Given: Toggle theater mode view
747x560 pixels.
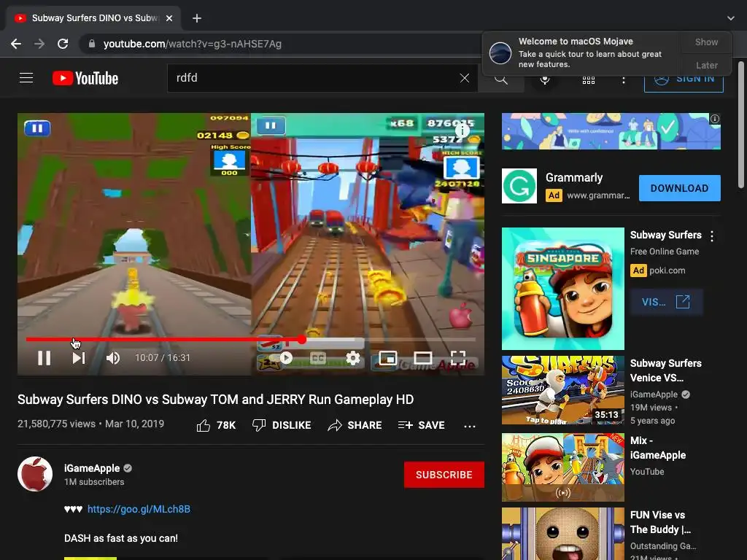Looking at the screenshot, I should click(x=422, y=357).
